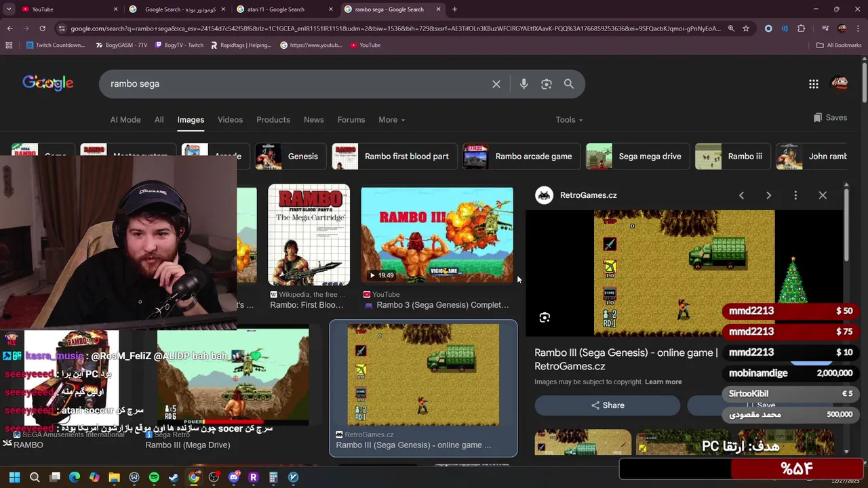Click the large Rambo III preview image
Screen dimensions: 868x488
pos(684,273)
